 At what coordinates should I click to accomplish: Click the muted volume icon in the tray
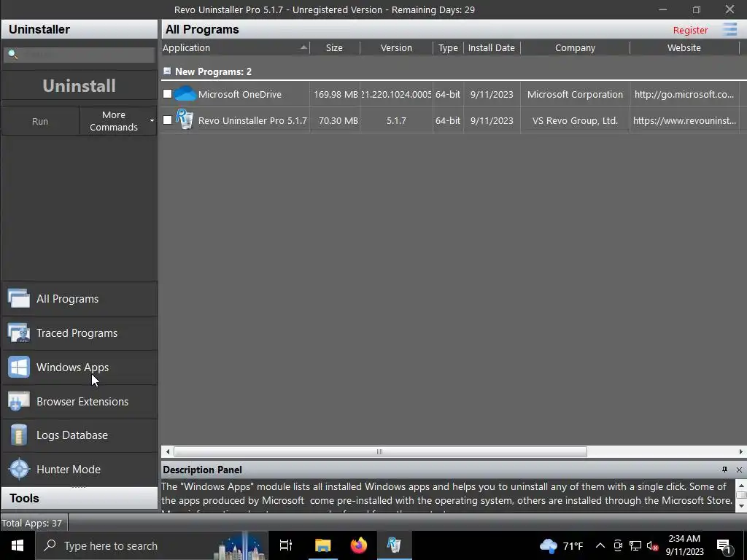[x=652, y=545]
